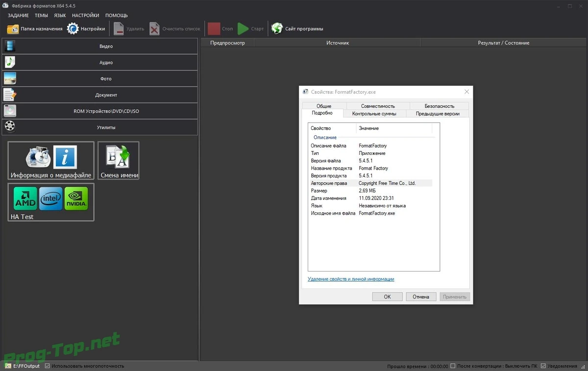Click the Результат / Состояние column header
The image size is (588, 371).
pyautogui.click(x=504, y=43)
